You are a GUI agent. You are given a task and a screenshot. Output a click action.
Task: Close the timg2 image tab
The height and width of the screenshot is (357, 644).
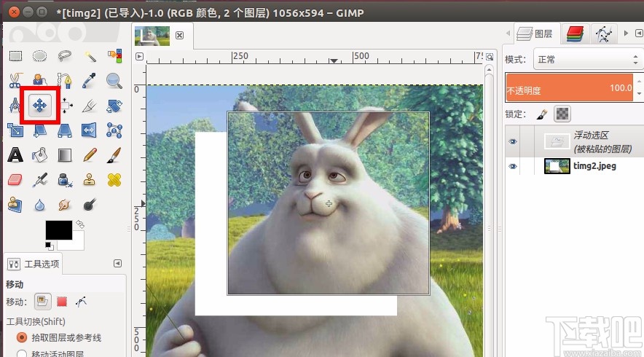click(x=179, y=35)
